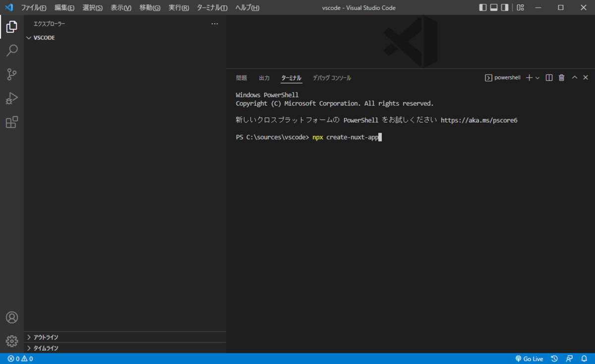Open the 表示(V) menu
The width and height of the screenshot is (595, 364).
coord(121,7)
